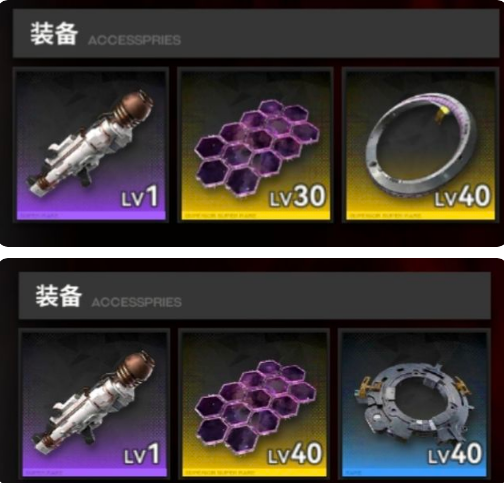This screenshot has width=504, height=483.
Task: Click the LV1 label in the lower panel
Action: 142,454
